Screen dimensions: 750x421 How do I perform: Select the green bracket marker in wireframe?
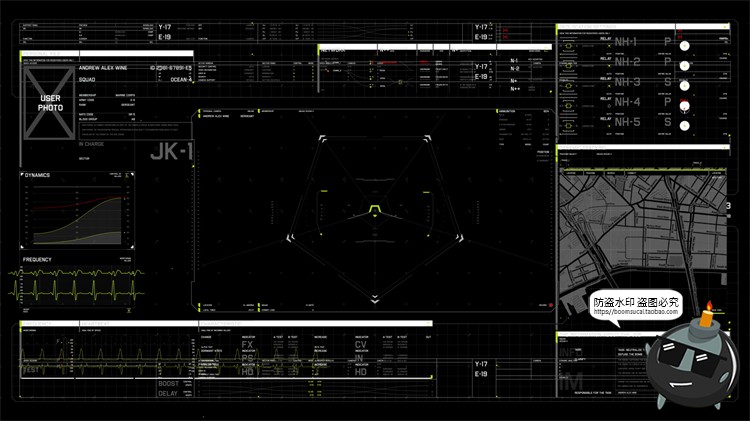374,208
